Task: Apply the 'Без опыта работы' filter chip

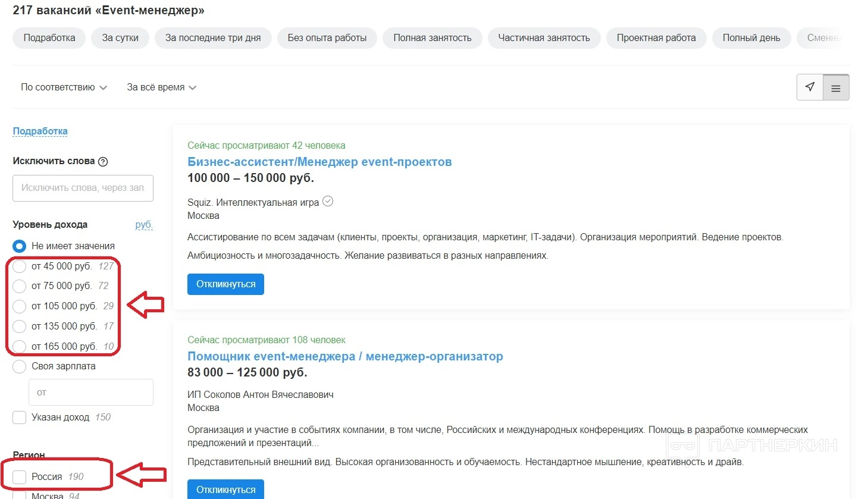Action: click(x=327, y=38)
